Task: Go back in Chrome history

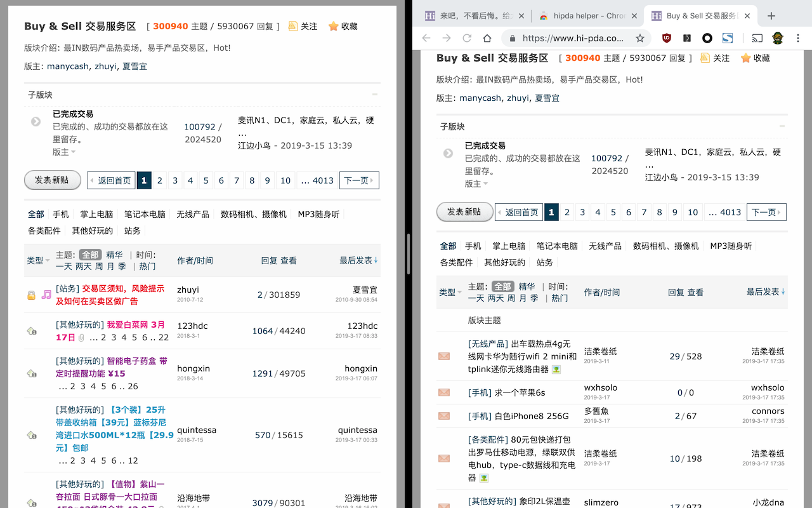Action: 426,38
